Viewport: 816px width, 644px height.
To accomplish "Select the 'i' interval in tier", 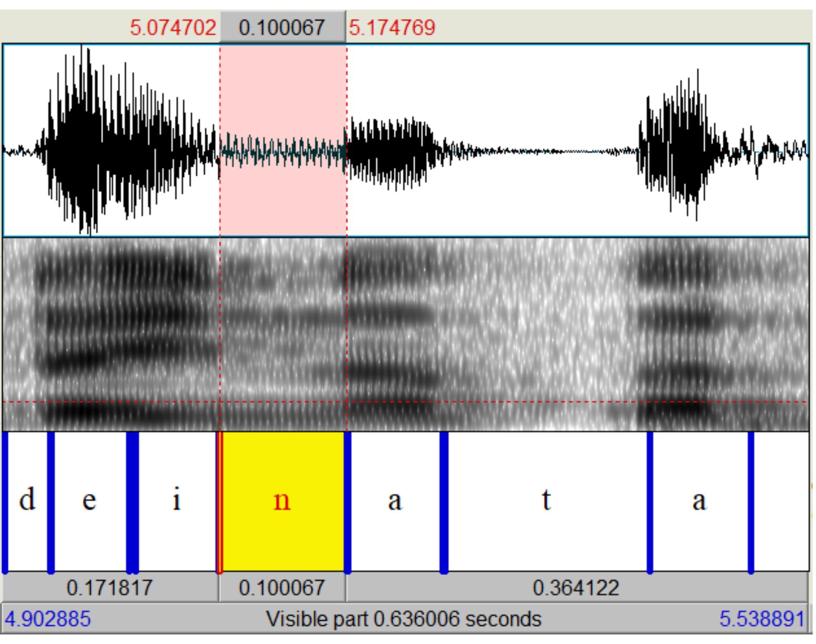I will [x=177, y=501].
